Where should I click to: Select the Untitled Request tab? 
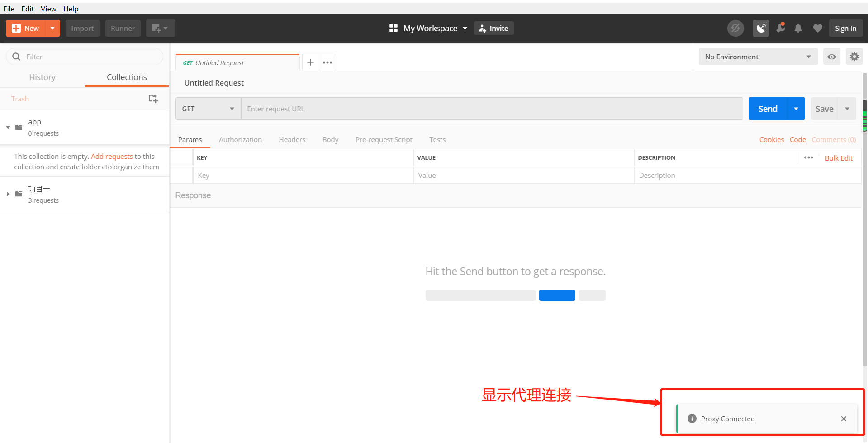[237, 63]
